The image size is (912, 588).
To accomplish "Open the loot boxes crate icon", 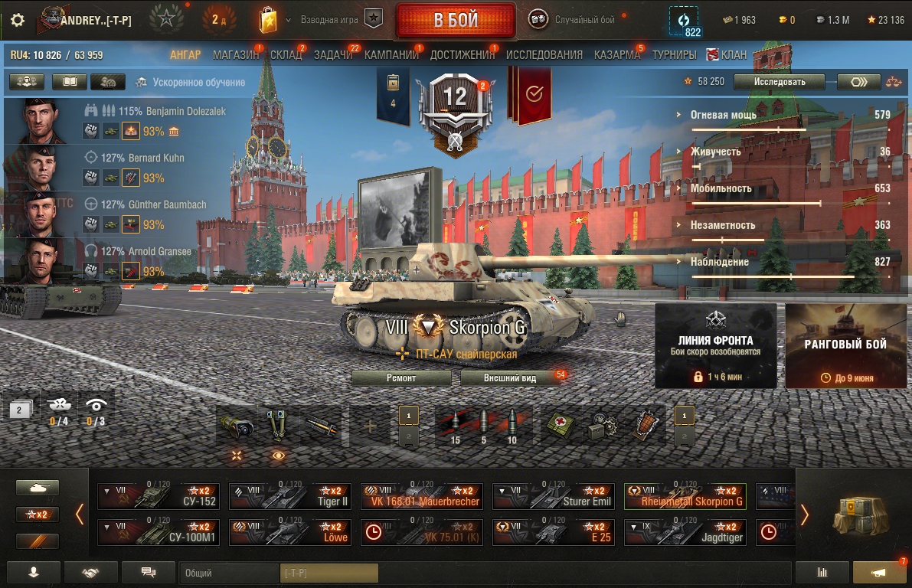I will point(860,514).
